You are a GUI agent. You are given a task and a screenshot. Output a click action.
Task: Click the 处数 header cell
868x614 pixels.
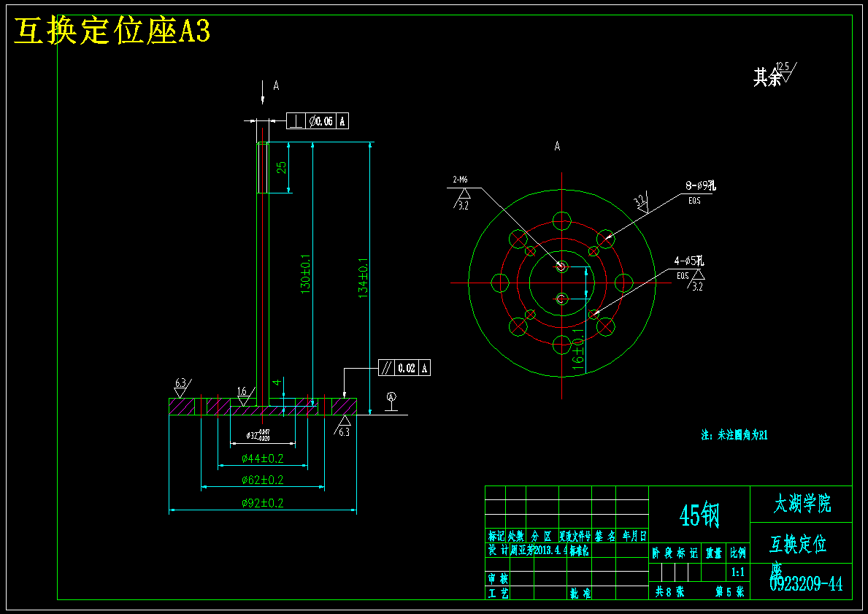(x=516, y=536)
